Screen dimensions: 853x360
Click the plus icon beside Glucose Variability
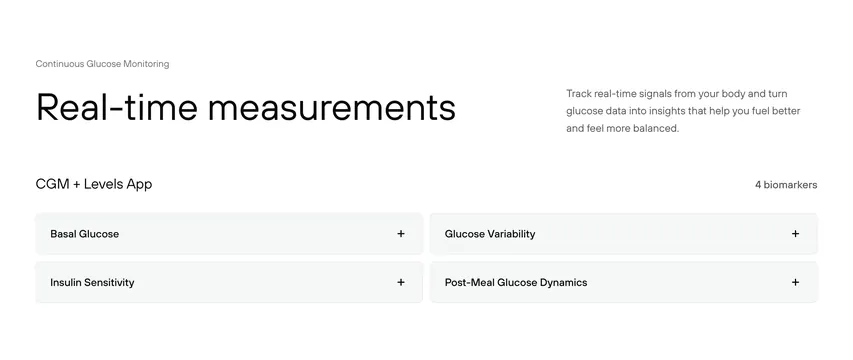click(795, 234)
